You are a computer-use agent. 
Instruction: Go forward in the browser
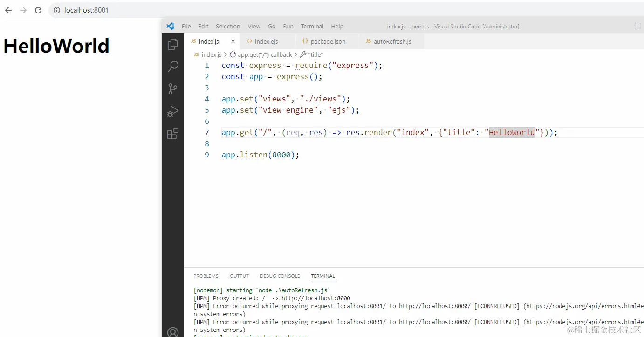23,10
